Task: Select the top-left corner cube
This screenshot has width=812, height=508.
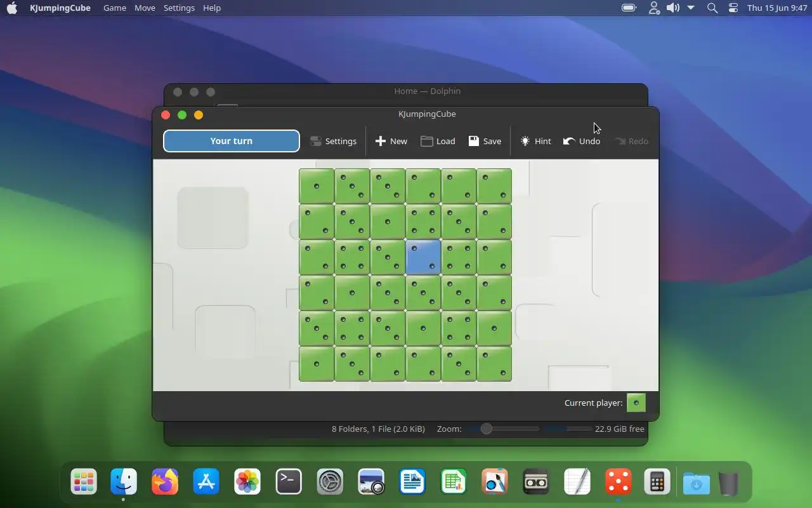Action: tap(317, 186)
